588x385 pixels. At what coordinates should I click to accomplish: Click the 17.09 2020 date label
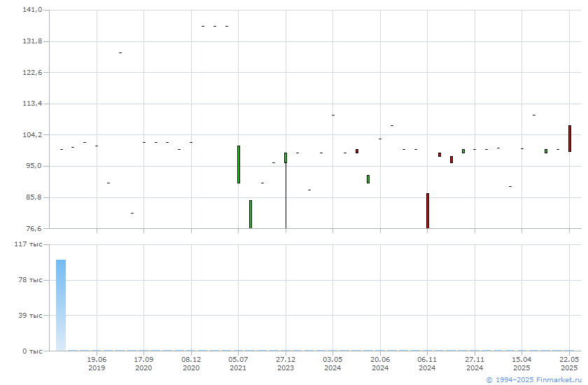point(143,363)
